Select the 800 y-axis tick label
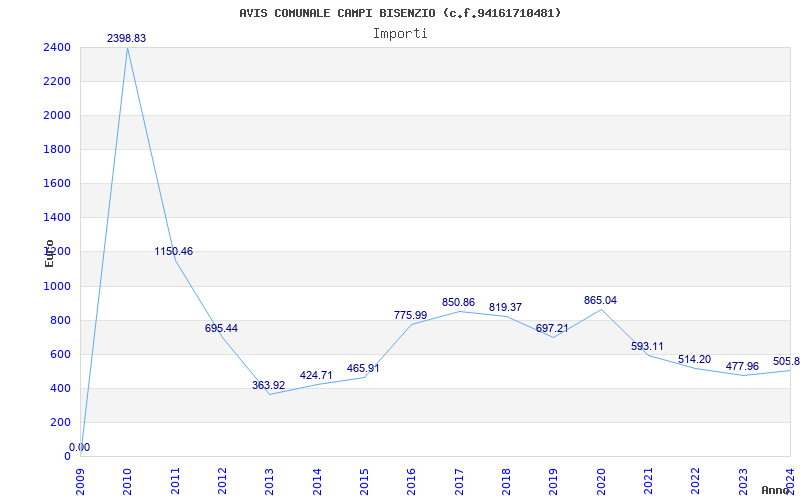The image size is (800, 500). point(60,321)
